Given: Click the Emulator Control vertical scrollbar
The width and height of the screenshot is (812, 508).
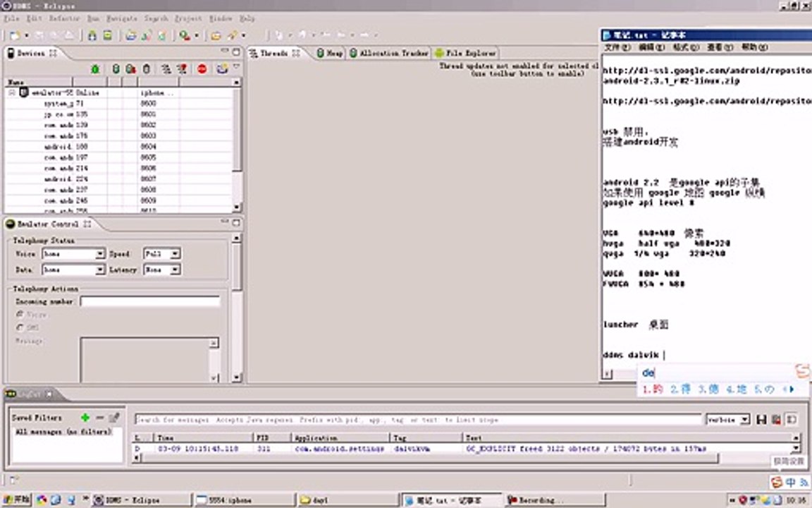Looking at the screenshot, I should coord(237,308).
